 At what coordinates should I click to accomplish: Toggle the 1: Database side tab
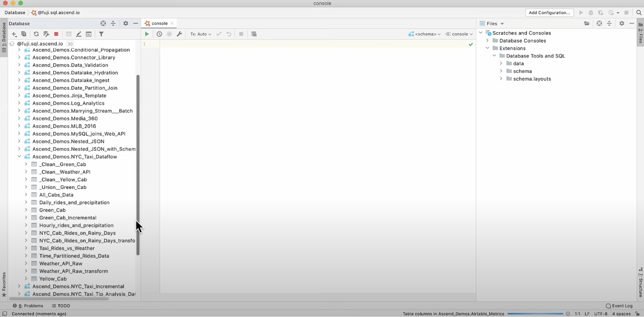click(x=4, y=38)
